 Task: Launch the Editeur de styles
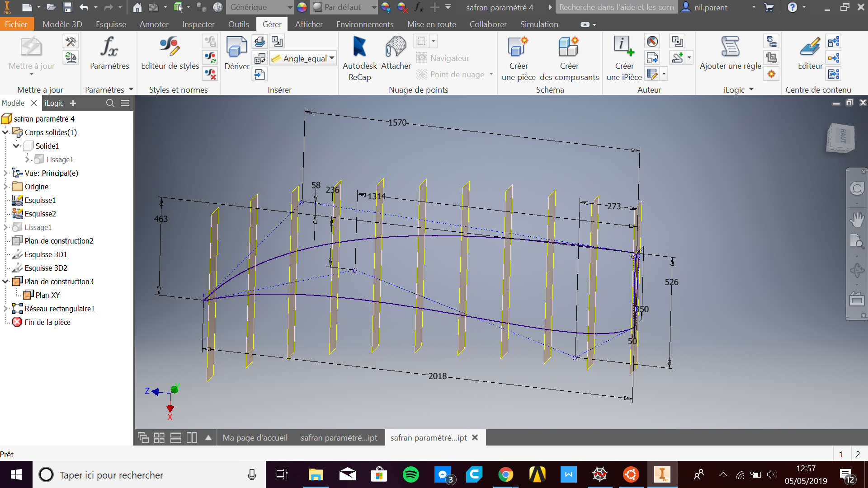pos(169,52)
